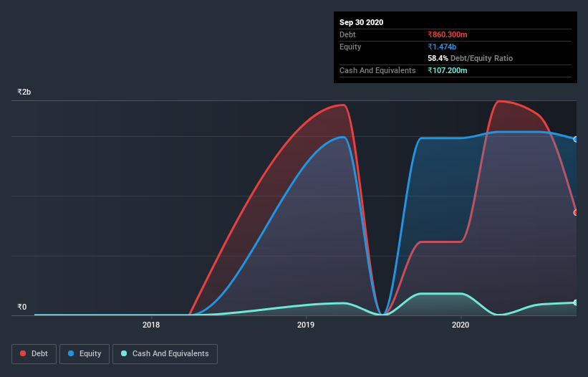
Task: Click the ₹2b axis label
Action: (x=24, y=92)
